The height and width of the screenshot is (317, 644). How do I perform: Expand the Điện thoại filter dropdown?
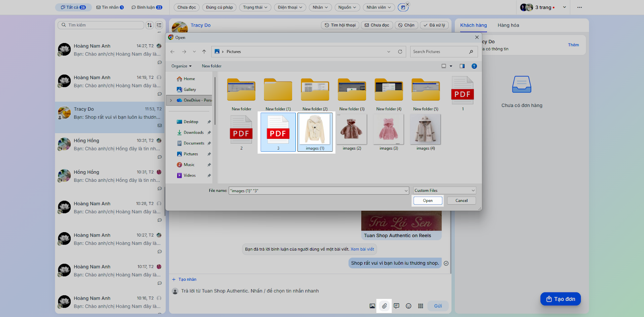(290, 7)
